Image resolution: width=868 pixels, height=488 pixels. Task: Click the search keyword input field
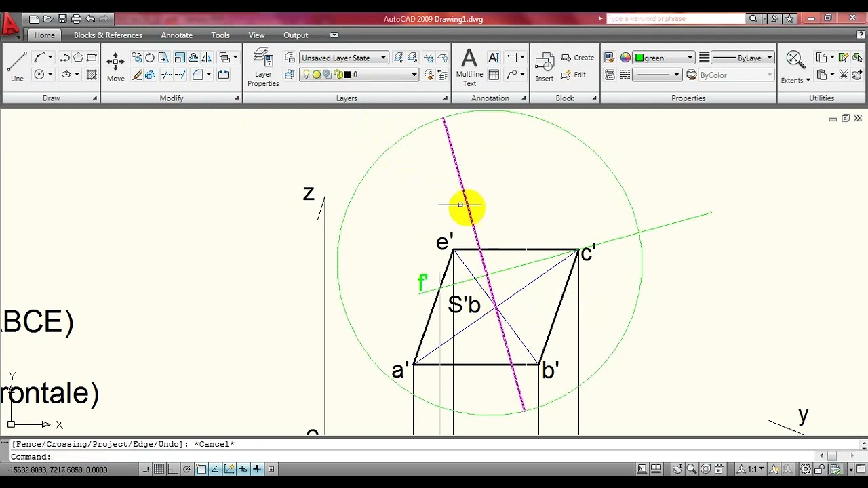(x=675, y=19)
